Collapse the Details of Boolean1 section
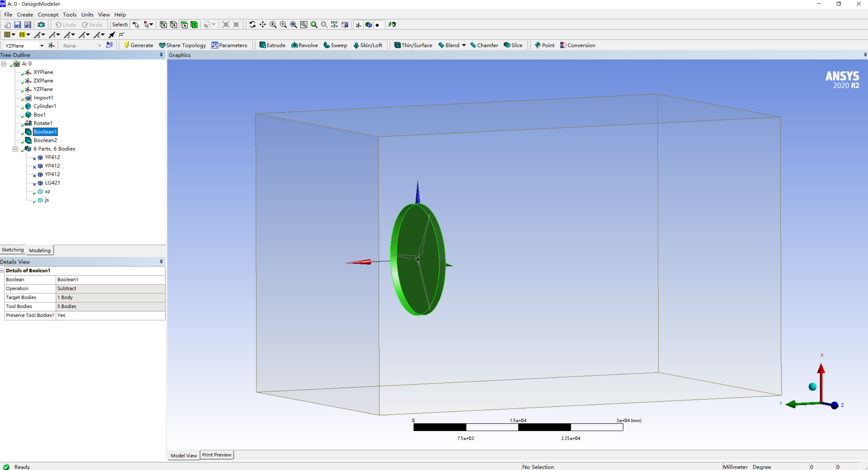Image resolution: width=868 pixels, height=470 pixels. (2, 271)
